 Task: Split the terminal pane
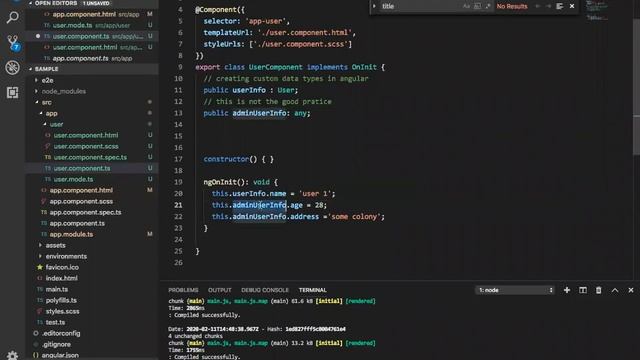point(582,290)
